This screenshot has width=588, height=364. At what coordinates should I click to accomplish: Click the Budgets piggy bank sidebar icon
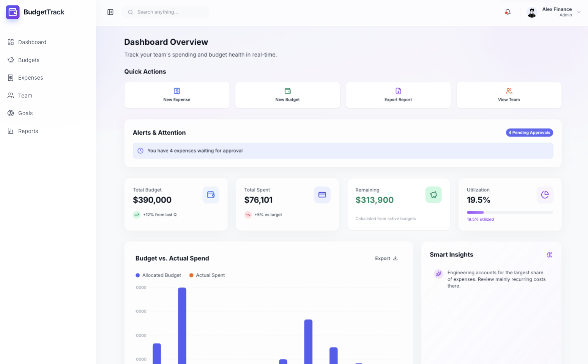11,60
